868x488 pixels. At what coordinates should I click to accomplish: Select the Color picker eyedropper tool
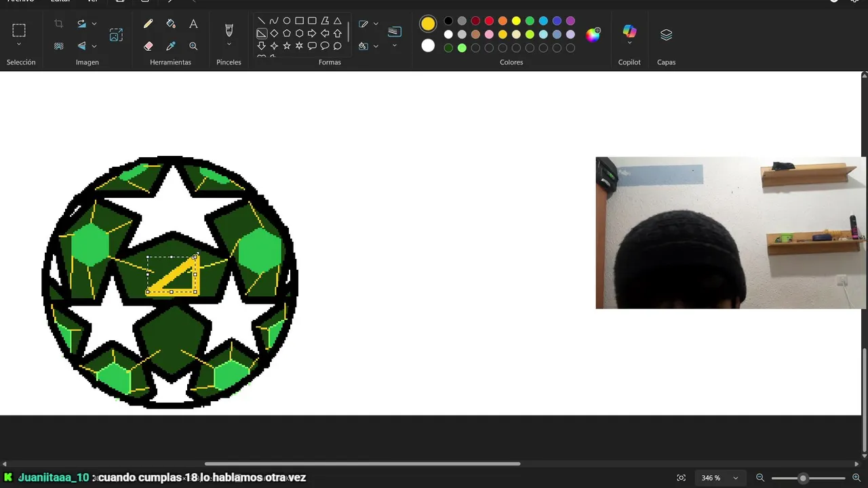171,46
